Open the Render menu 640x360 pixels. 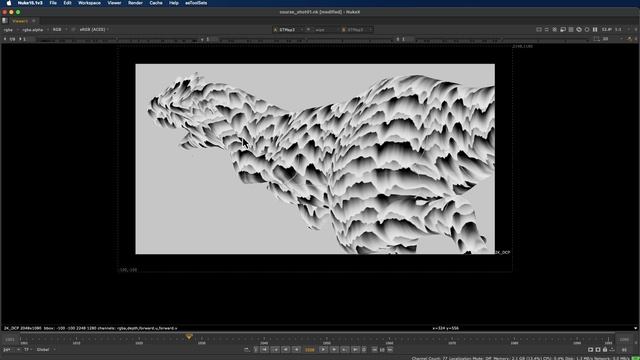click(136, 3)
